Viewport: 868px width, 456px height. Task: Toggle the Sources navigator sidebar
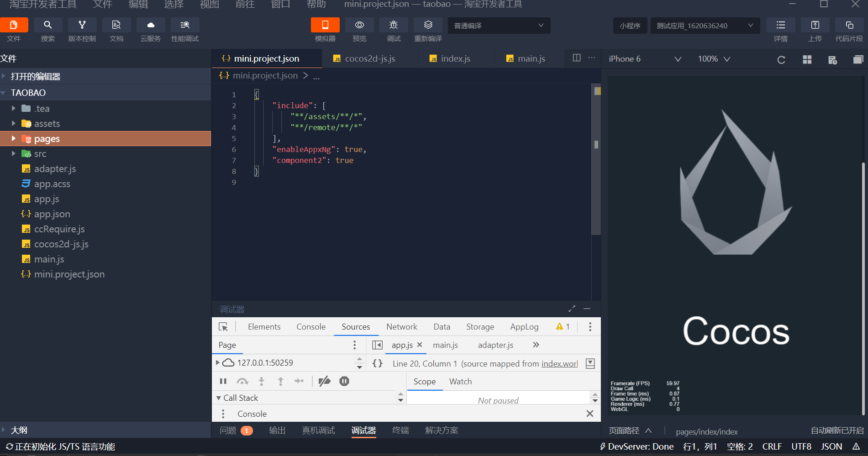pos(377,345)
